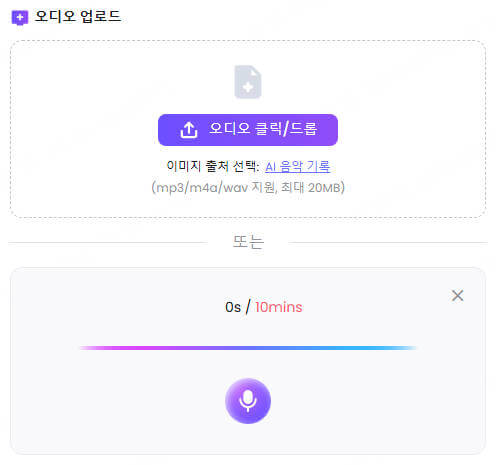Screen dimensions: 496x465
Task: Click the 0s elapsed time counter
Action: [x=233, y=307]
